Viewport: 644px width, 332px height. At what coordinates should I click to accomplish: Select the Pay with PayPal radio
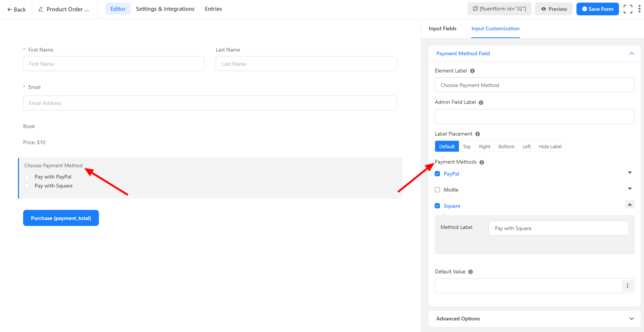click(27, 177)
